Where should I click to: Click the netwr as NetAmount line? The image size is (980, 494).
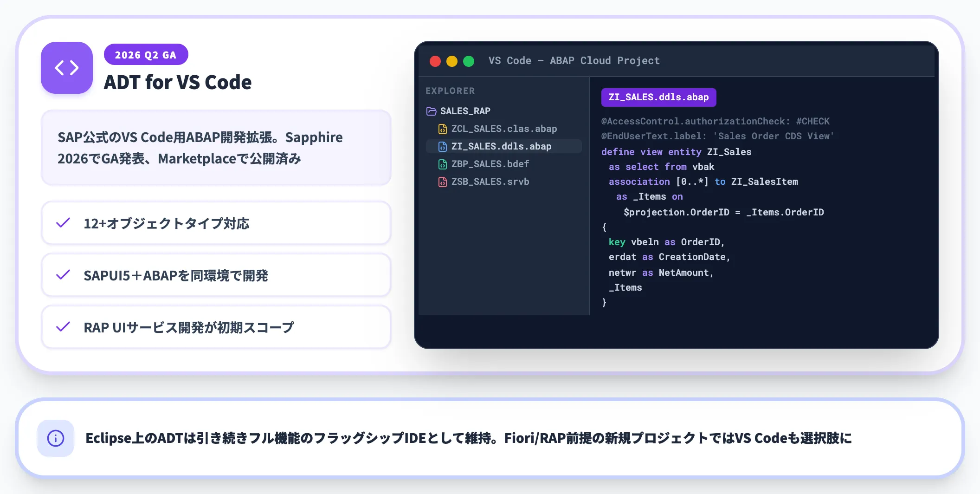(x=661, y=273)
